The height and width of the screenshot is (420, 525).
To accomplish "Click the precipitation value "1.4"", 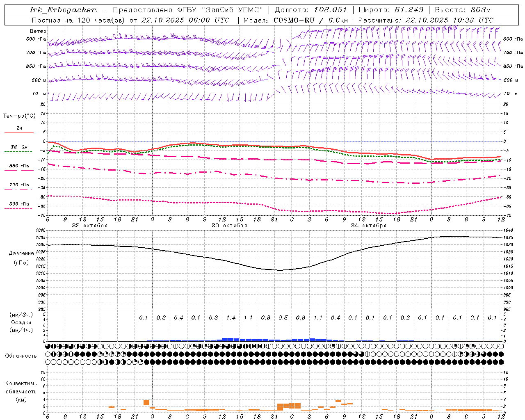I will [231, 318].
